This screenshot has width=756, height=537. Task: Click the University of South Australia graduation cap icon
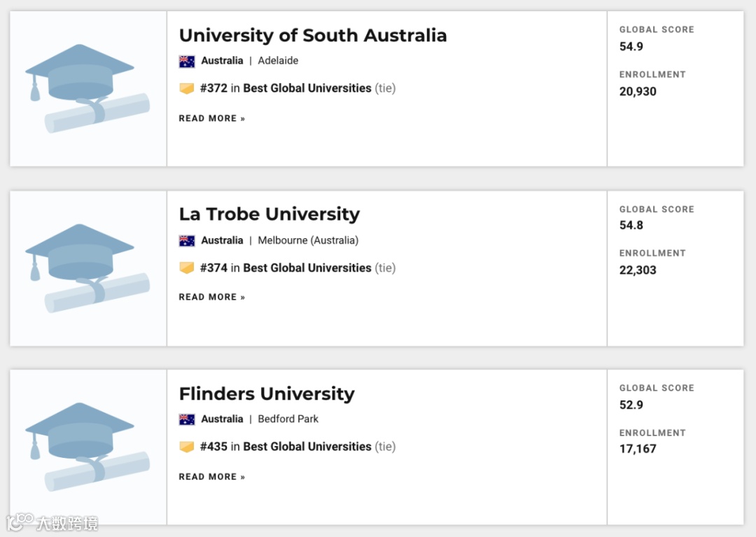point(87,88)
